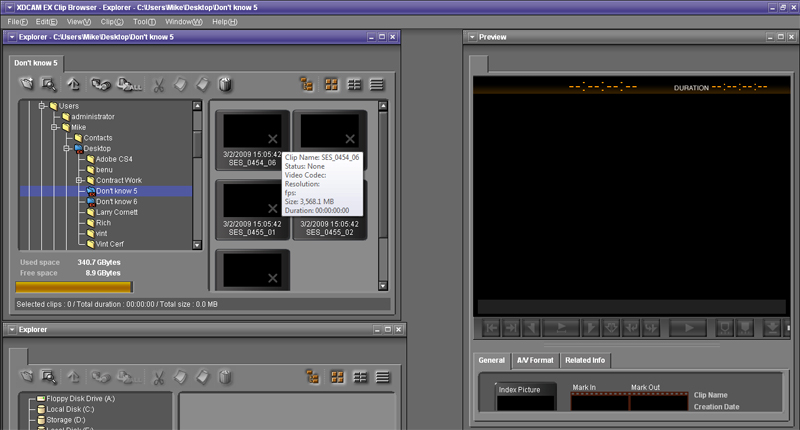Click the search icon in top Explorer toolbar

(48, 85)
